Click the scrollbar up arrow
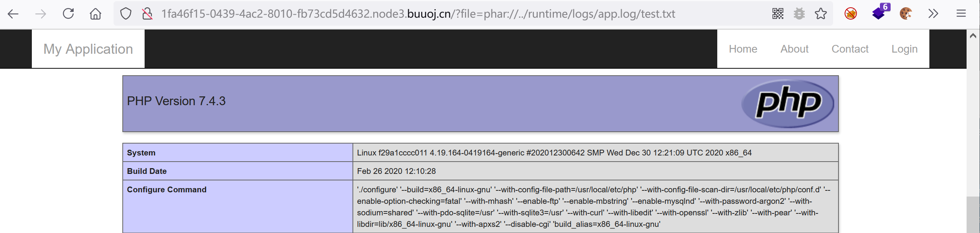This screenshot has height=233, width=980. [x=973, y=36]
